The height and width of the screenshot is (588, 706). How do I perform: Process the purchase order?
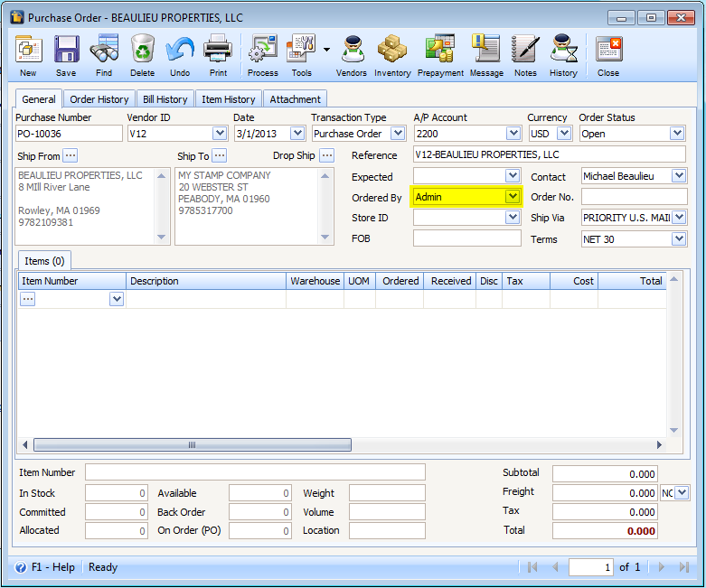[263, 49]
